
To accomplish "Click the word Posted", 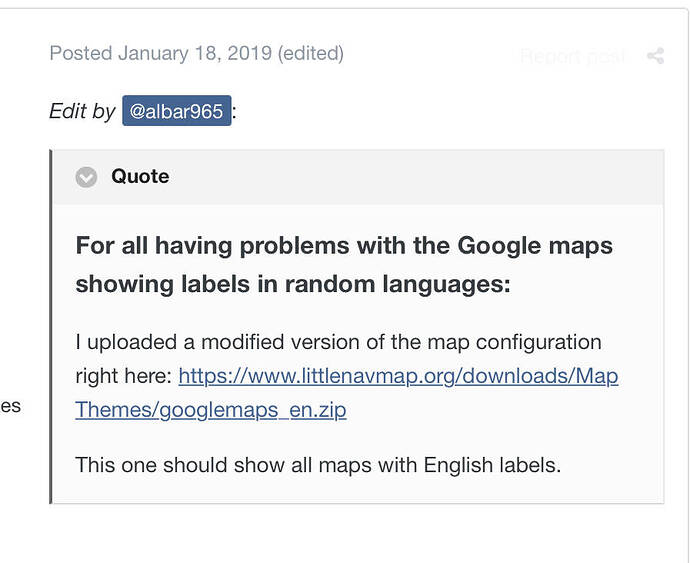I will [x=81, y=53].
